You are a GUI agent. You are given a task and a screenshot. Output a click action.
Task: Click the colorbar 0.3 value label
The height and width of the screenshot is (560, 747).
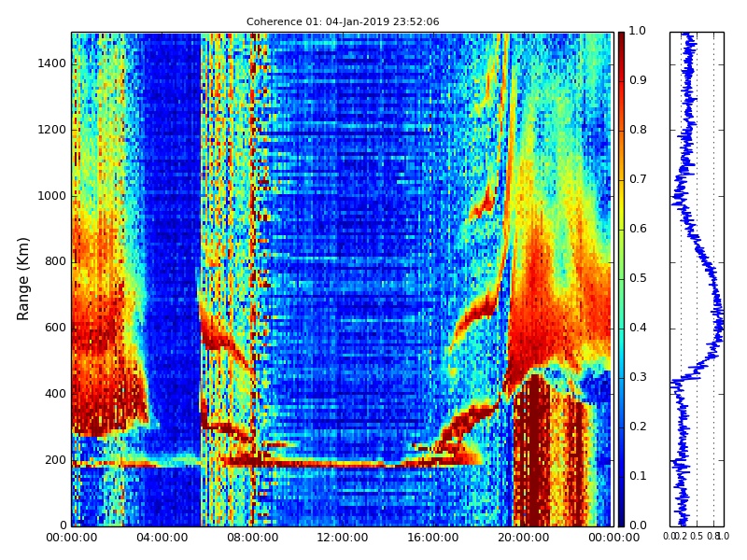tap(638, 378)
